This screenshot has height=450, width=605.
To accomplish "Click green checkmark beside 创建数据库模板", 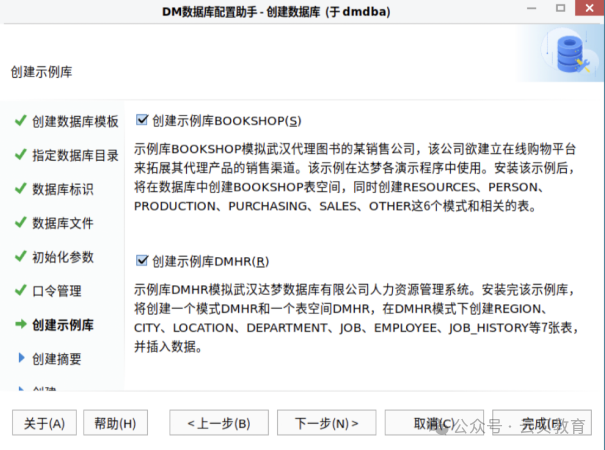I will [x=20, y=120].
